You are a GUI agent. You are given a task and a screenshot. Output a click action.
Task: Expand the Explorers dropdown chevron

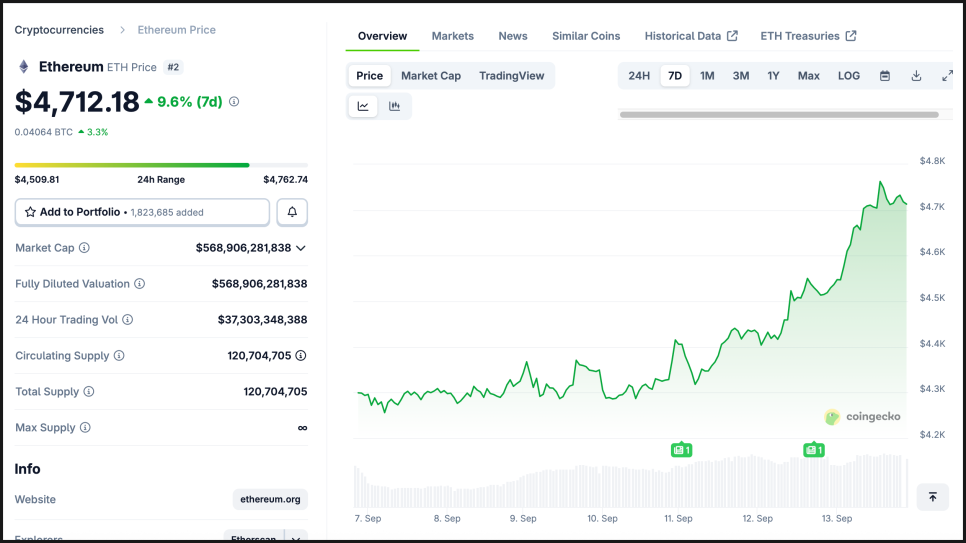[x=296, y=538]
